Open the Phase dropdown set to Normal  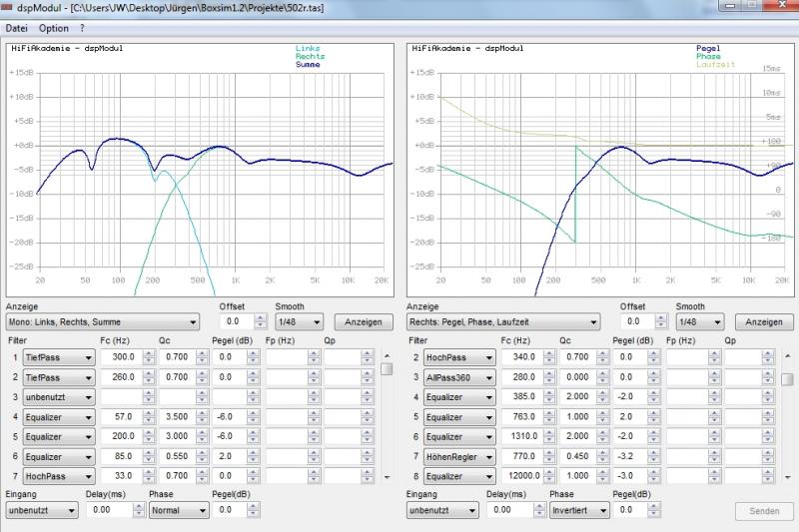pos(179,510)
